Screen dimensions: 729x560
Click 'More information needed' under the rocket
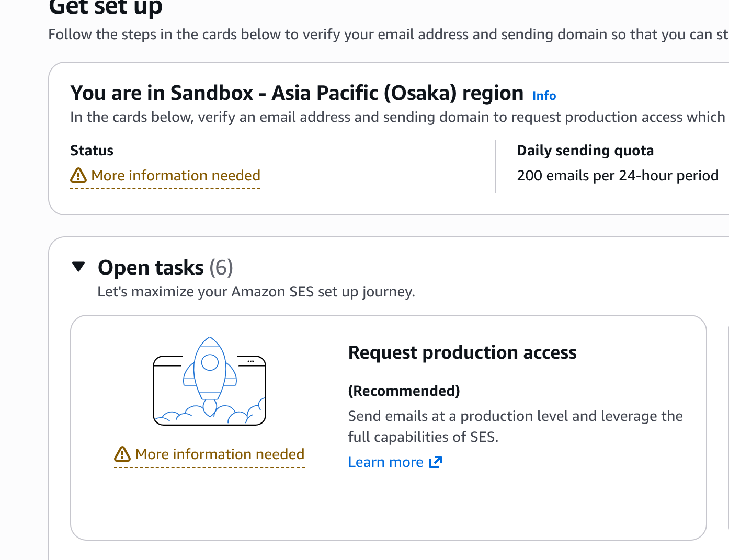click(220, 454)
